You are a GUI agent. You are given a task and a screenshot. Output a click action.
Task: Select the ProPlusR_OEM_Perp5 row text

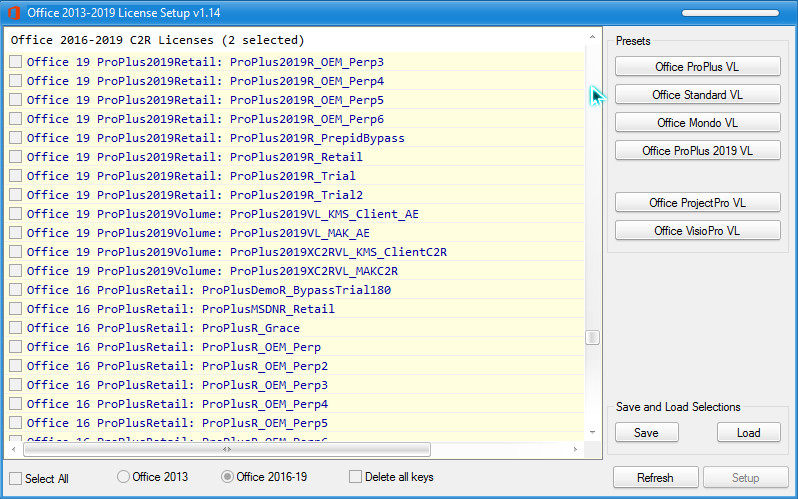[178, 423]
